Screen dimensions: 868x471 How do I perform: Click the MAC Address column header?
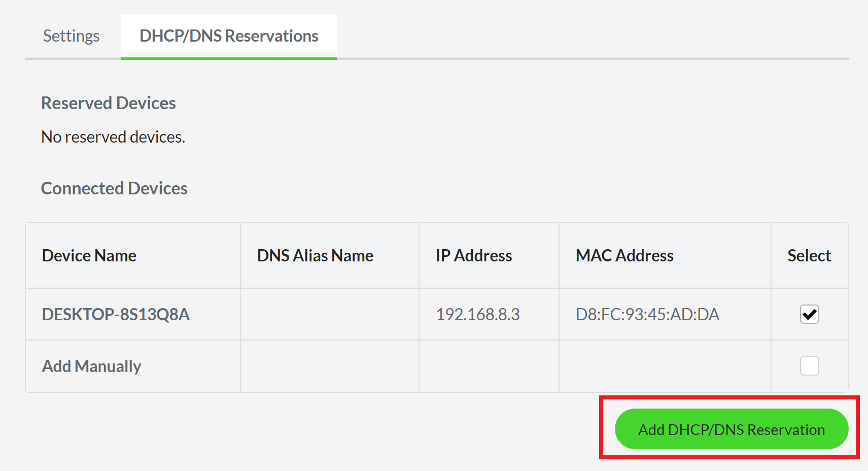tap(624, 255)
